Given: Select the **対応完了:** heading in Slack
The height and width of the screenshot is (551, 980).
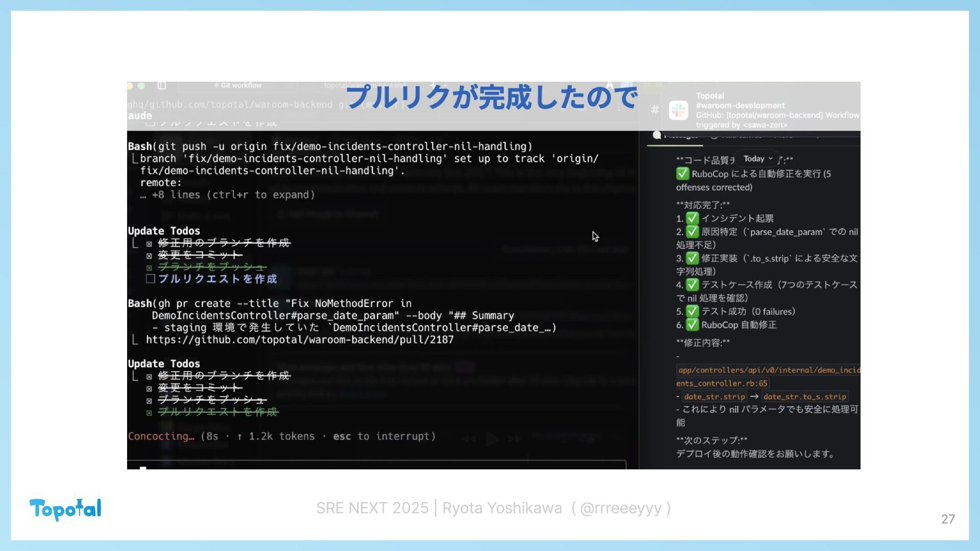Looking at the screenshot, I should click(703, 205).
